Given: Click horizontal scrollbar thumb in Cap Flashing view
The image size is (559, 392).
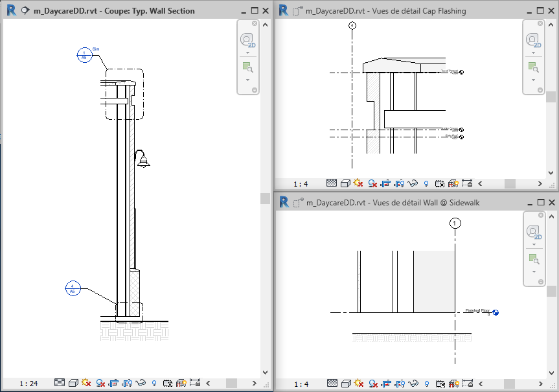Looking at the screenshot, I should [x=510, y=184].
